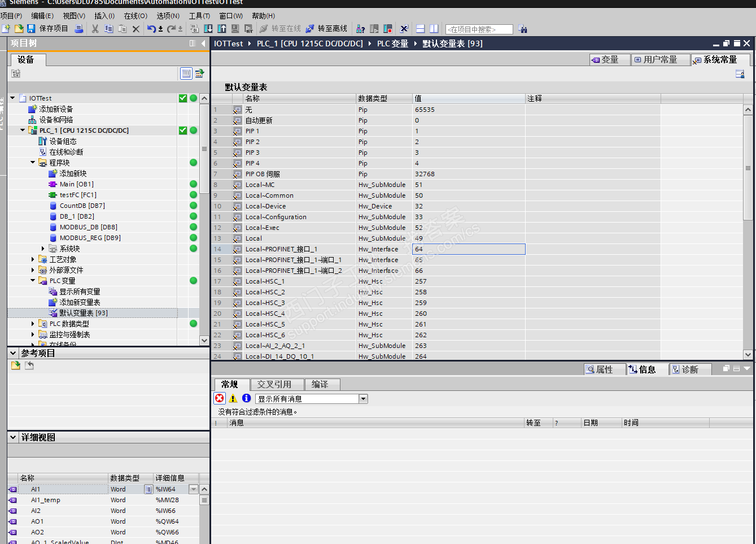
Task: Select the value cell 64 of Local~PROFINET_接口_1
Action: [469, 249]
